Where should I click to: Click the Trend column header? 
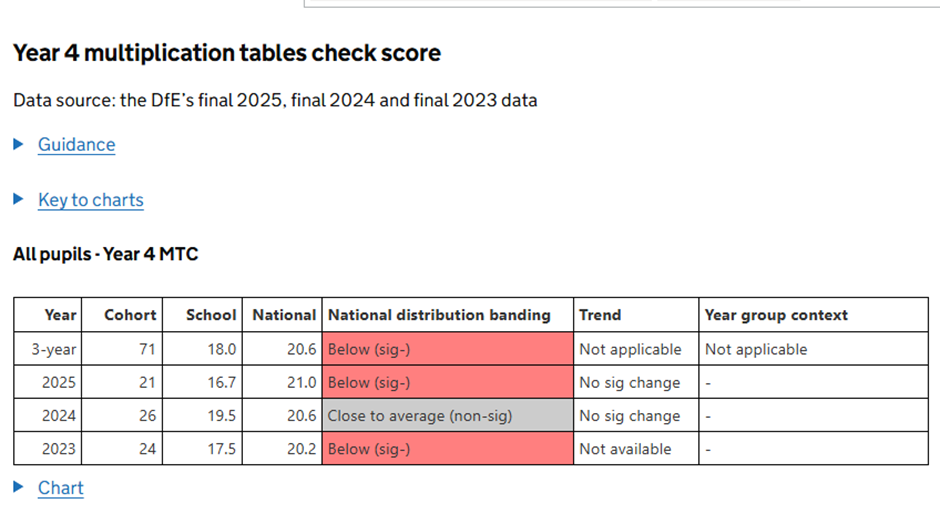point(600,315)
